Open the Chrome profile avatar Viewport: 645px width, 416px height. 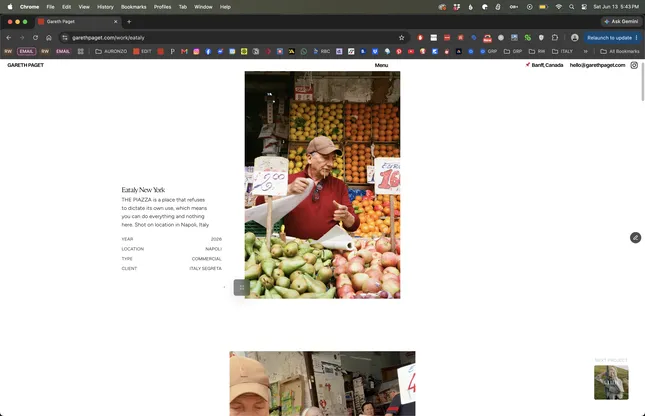575,37
